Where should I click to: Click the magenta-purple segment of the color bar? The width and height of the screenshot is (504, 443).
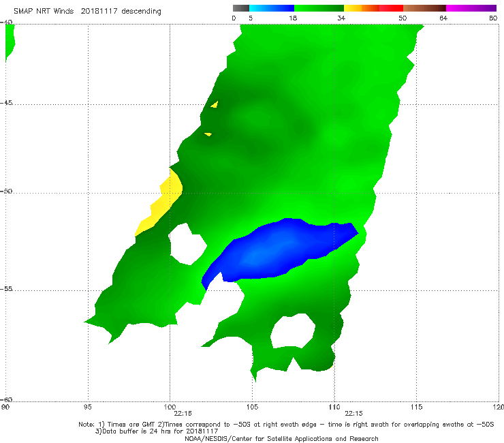[471, 8]
